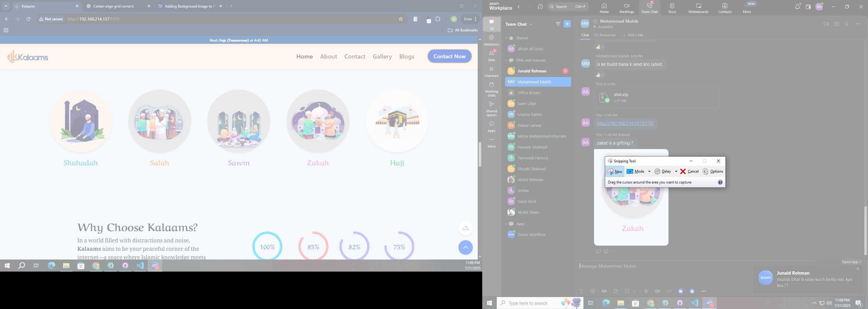Show hidden system tray icons
The width and height of the screenshot is (868, 309).
[814, 303]
